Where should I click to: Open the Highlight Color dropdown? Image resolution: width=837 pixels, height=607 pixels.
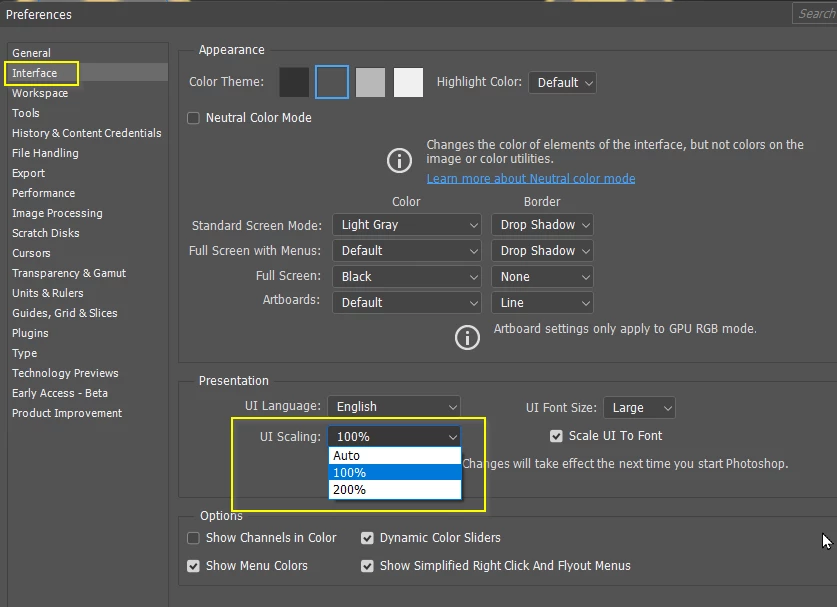tap(563, 83)
